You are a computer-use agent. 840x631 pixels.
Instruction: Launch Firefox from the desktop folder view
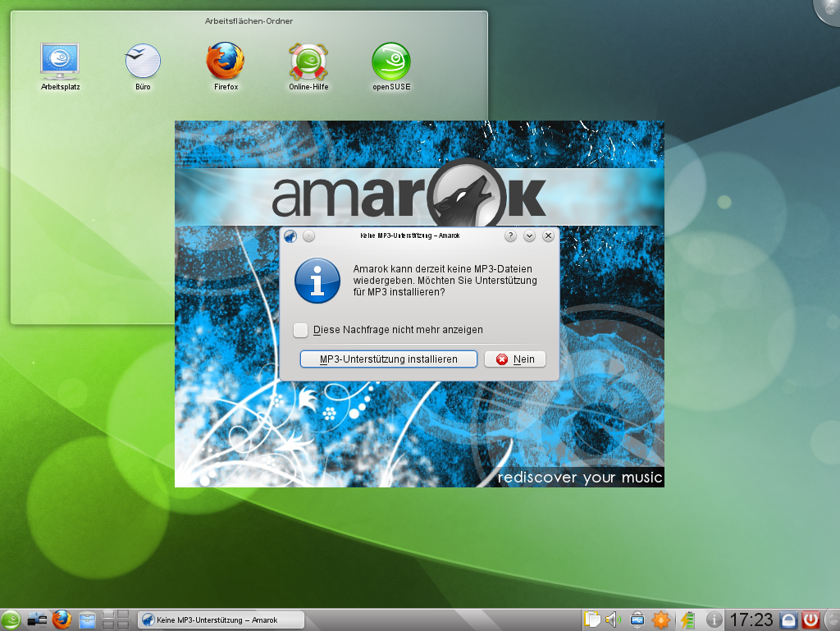click(224, 59)
